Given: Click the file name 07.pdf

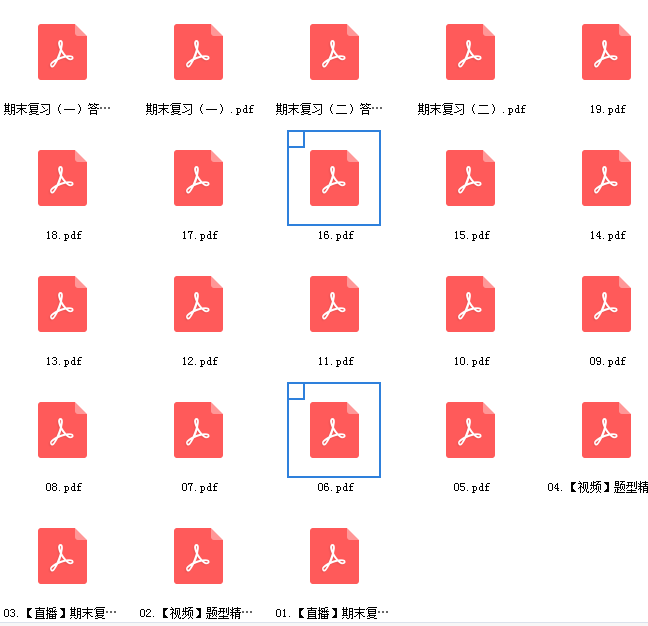Looking at the screenshot, I should coord(200,488).
